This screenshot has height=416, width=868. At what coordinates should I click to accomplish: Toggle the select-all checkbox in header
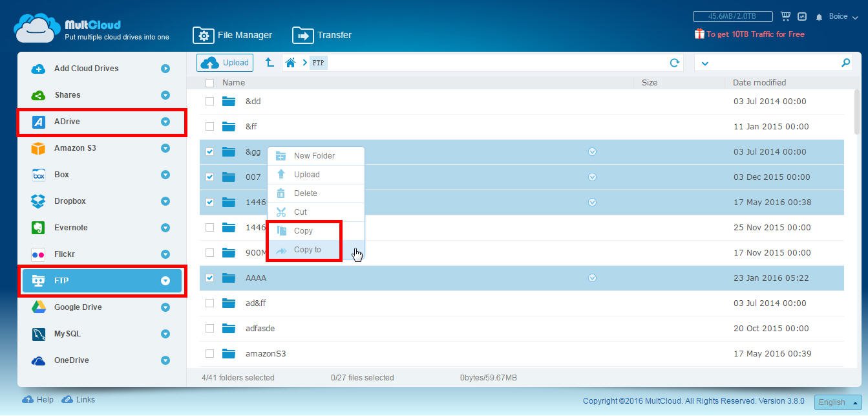(209, 83)
